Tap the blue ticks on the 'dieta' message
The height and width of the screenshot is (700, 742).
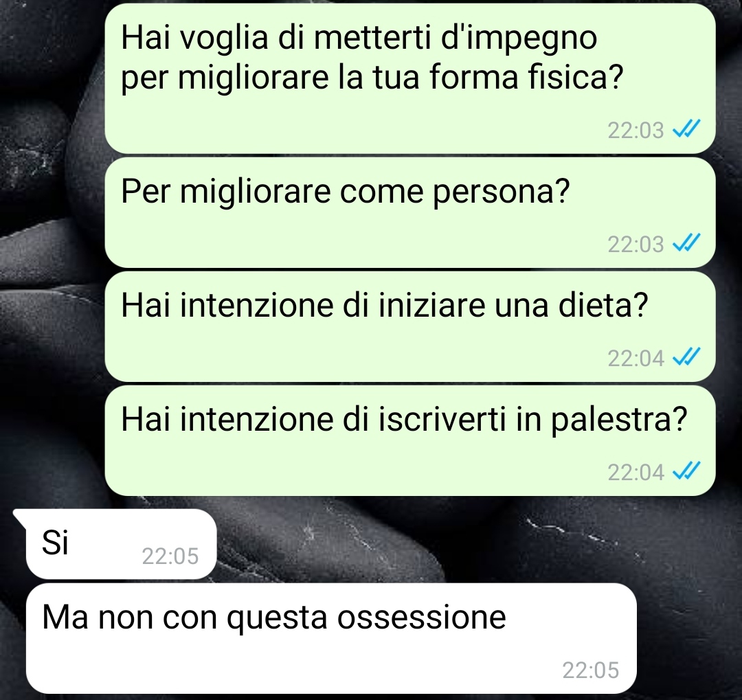(686, 357)
